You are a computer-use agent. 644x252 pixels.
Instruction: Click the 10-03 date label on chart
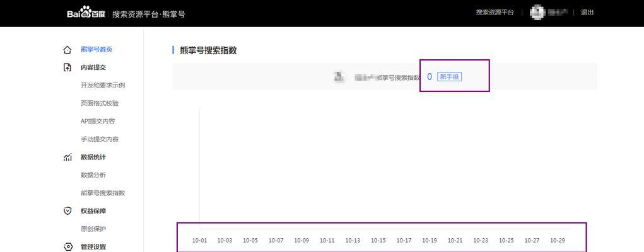pos(225,241)
